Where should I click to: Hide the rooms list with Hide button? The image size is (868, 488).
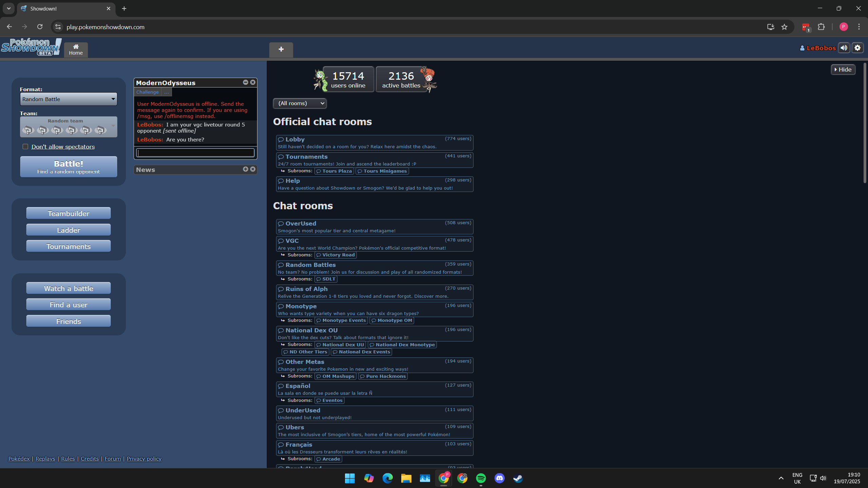[843, 70]
